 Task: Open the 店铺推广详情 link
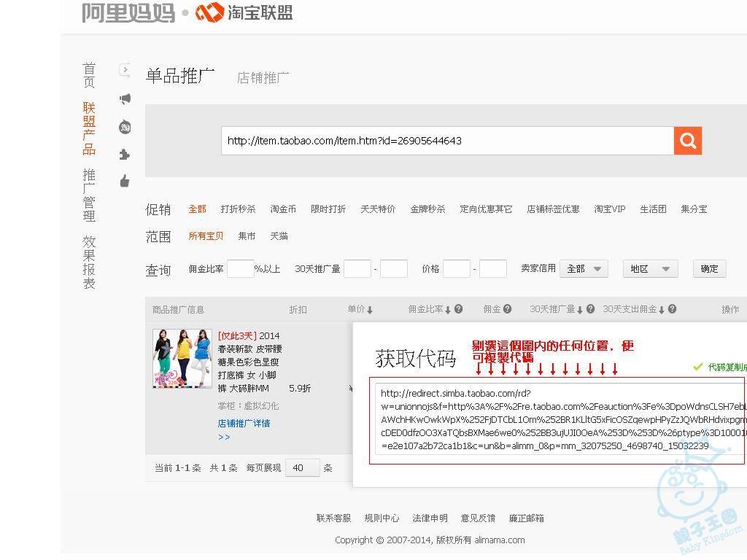(244, 424)
